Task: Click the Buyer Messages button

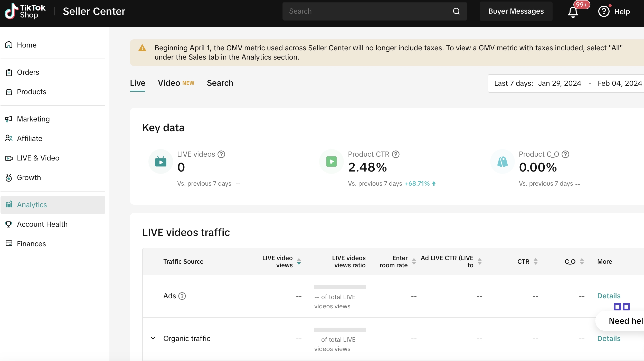Action: [516, 11]
